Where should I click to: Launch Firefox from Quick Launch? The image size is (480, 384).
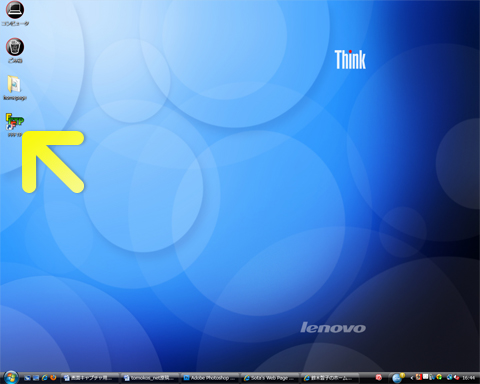53,378
